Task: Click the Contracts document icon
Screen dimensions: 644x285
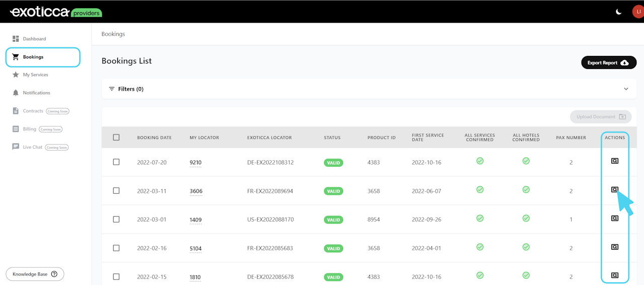Action: 16,111
